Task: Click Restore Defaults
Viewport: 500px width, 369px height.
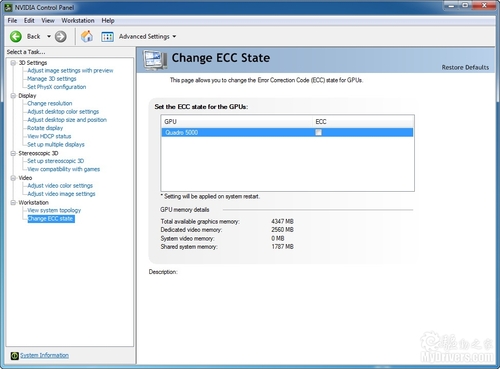Action: click(x=465, y=67)
